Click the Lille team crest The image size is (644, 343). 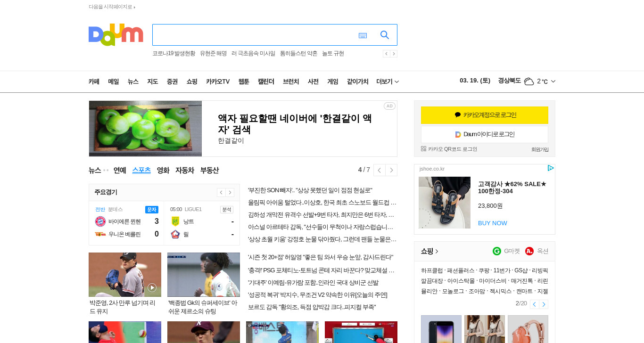click(175, 234)
